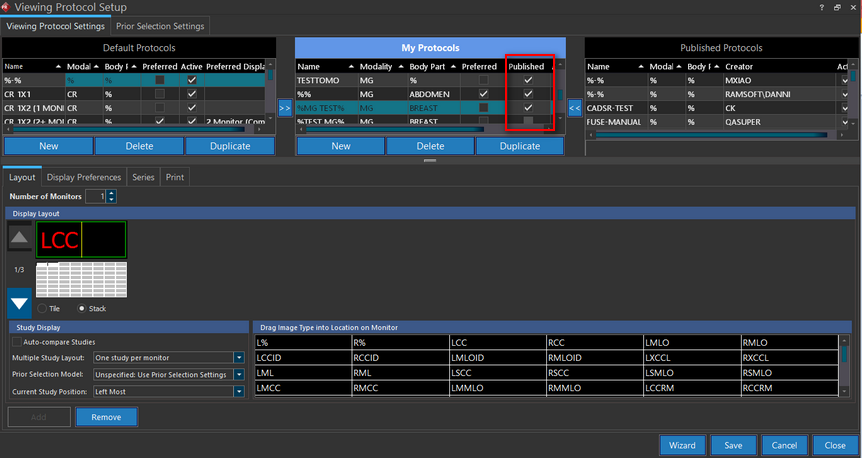Viewport: 862px width, 458px height.
Task: Open the Current Study Position dropdown
Action: pyautogui.click(x=239, y=391)
